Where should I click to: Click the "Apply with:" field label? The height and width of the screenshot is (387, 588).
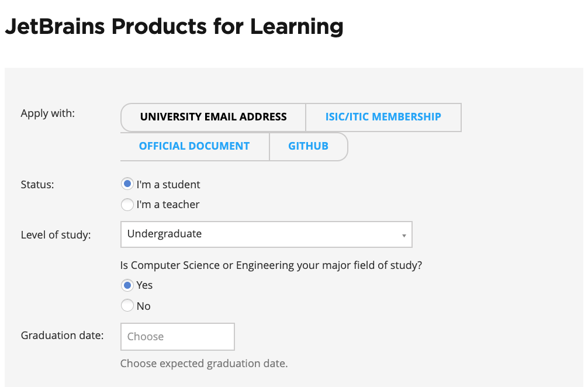(x=48, y=113)
